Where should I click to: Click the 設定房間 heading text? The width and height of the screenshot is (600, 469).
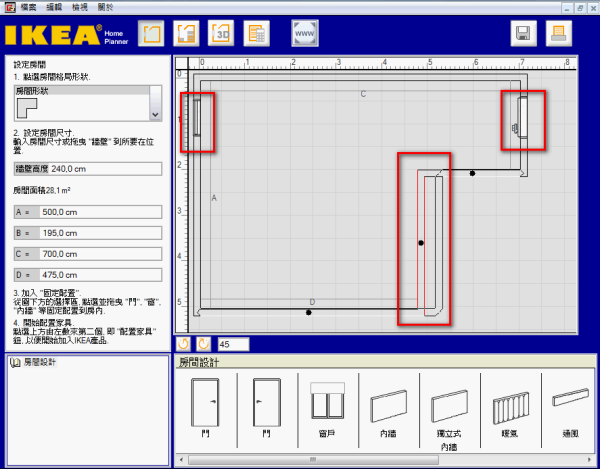pos(29,65)
